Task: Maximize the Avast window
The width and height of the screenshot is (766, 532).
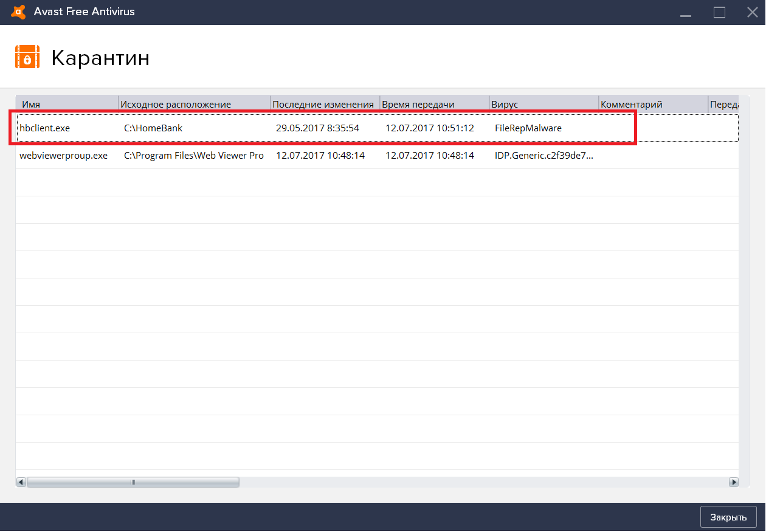Action: pos(720,12)
